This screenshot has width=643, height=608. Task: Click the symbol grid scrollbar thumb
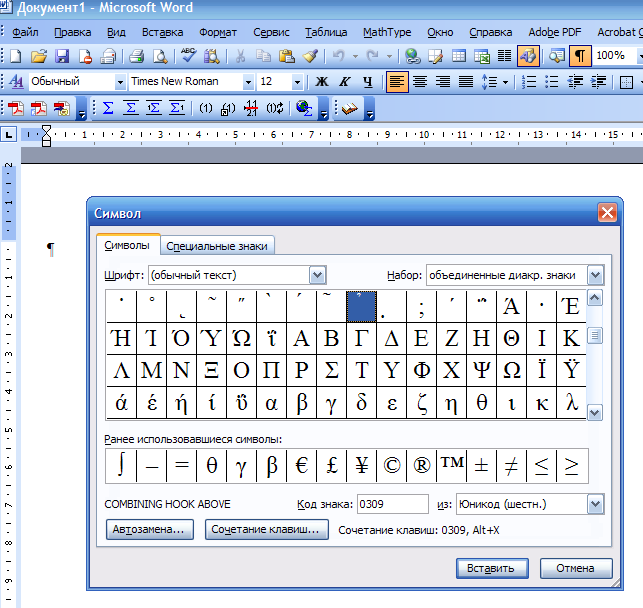coord(595,336)
